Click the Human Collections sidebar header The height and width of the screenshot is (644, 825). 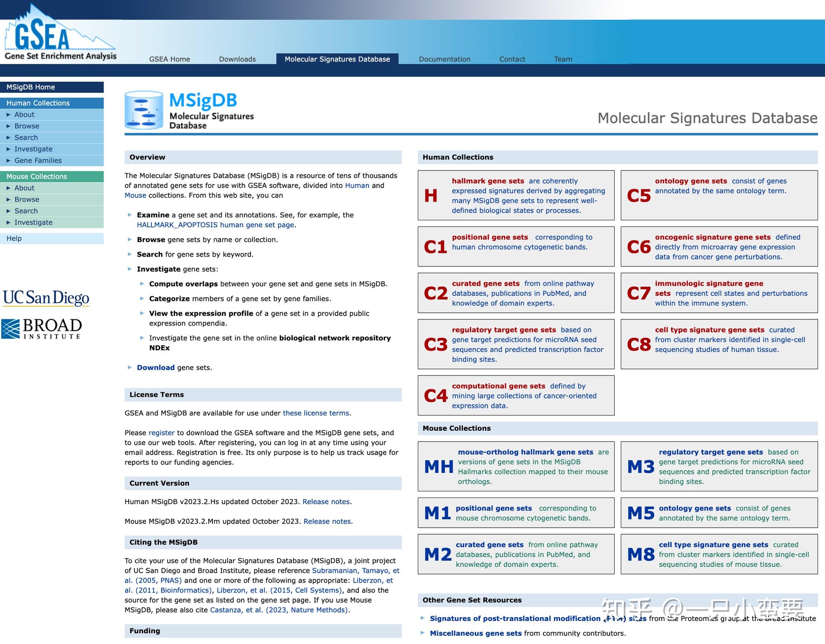(x=38, y=103)
